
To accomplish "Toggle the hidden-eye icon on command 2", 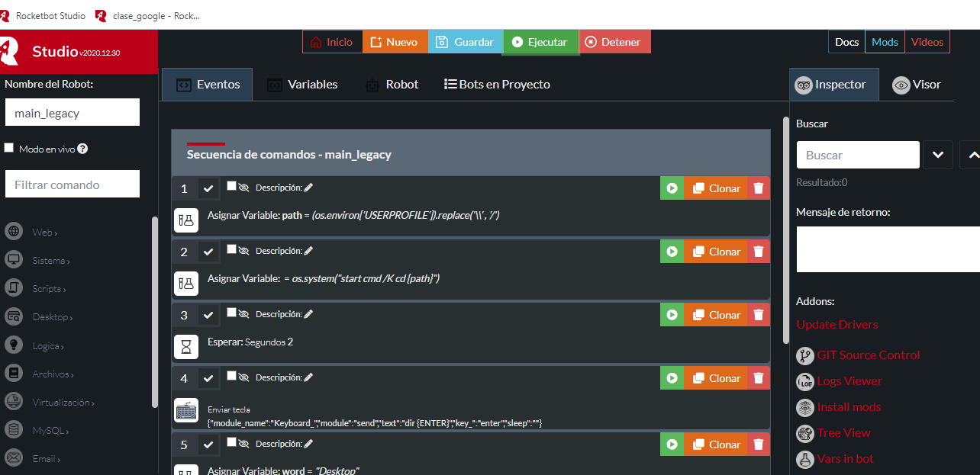I will pos(244,250).
